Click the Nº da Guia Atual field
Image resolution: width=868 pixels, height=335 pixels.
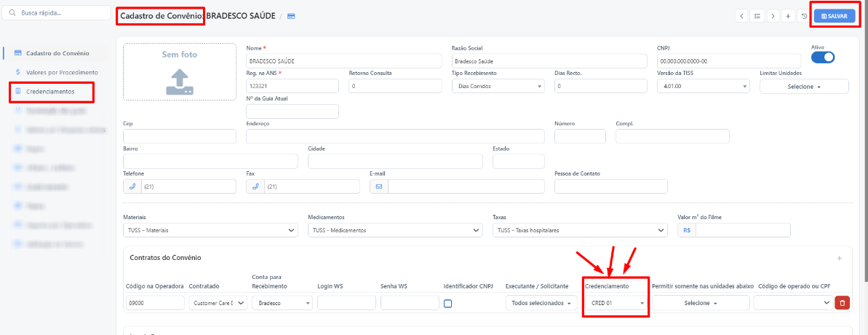(x=292, y=111)
